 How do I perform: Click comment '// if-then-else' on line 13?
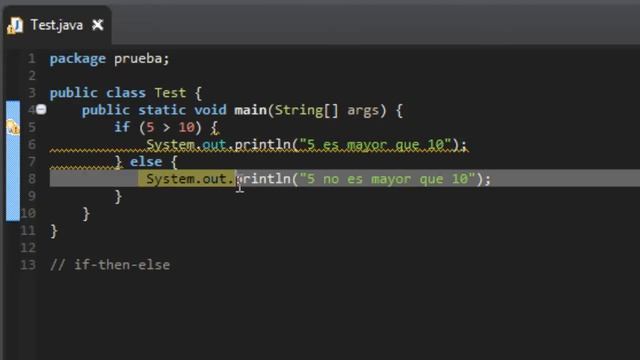pyautogui.click(x=110, y=265)
